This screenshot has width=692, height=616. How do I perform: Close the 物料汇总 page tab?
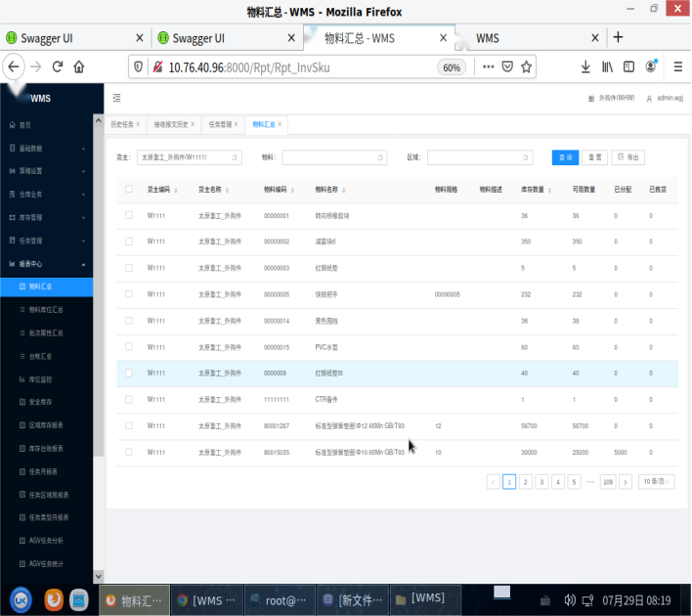tap(280, 124)
